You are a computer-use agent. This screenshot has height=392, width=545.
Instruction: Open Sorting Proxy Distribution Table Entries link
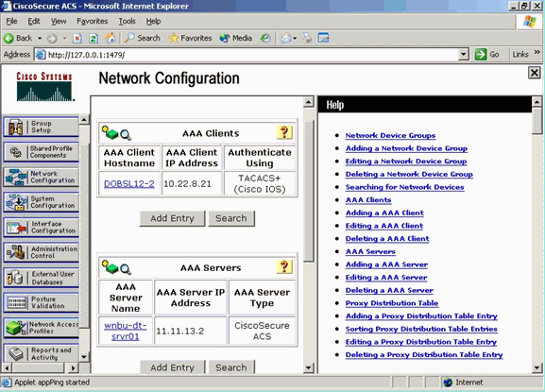click(x=421, y=329)
